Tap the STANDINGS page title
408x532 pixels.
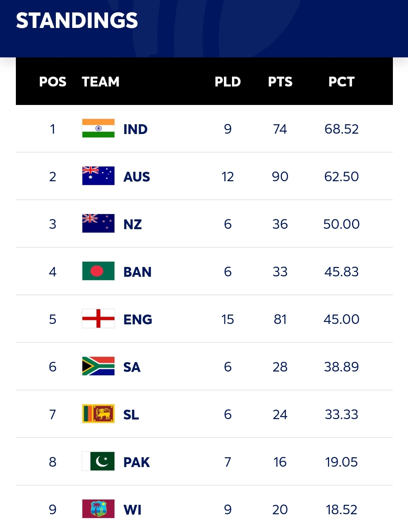[x=77, y=20]
